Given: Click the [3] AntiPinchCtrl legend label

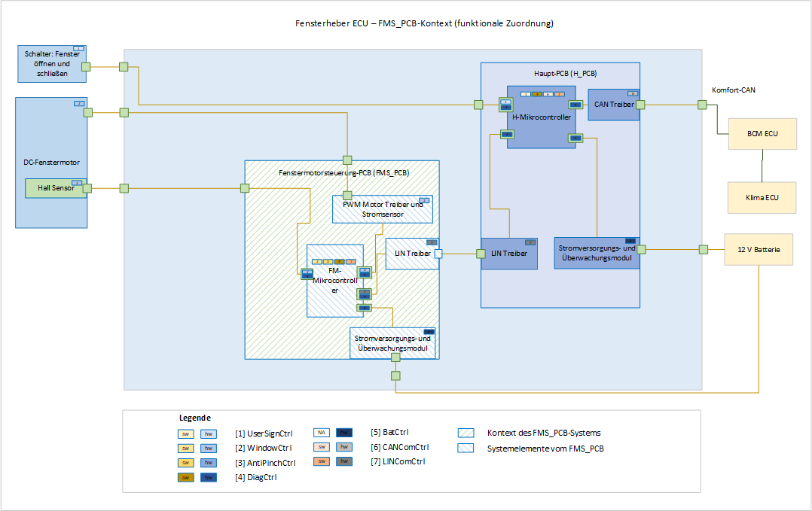Looking at the screenshot, I should click(x=265, y=463).
